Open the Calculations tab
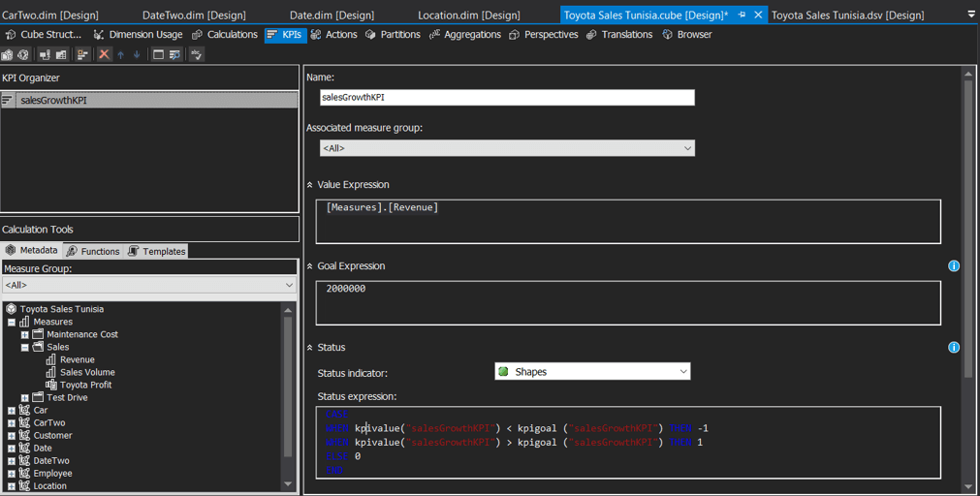980x496 pixels. [225, 34]
